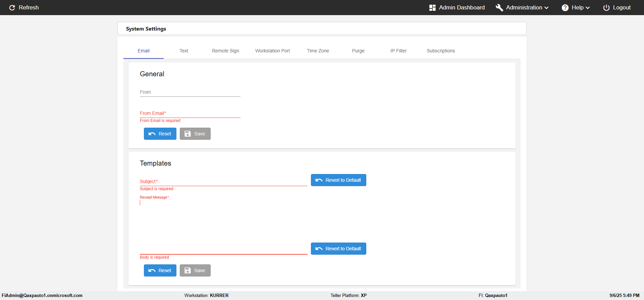The width and height of the screenshot is (644, 300).
Task: Click Reset in the Templates section
Action: tap(160, 270)
